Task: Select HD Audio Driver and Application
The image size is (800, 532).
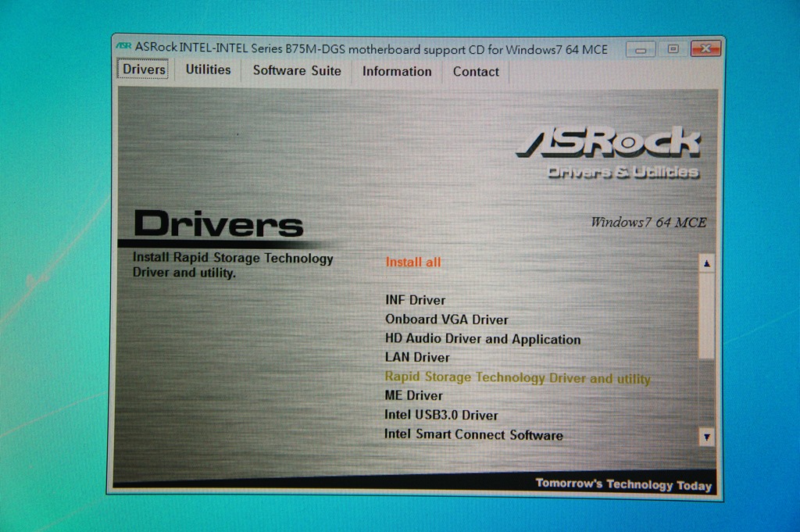Action: [483, 339]
